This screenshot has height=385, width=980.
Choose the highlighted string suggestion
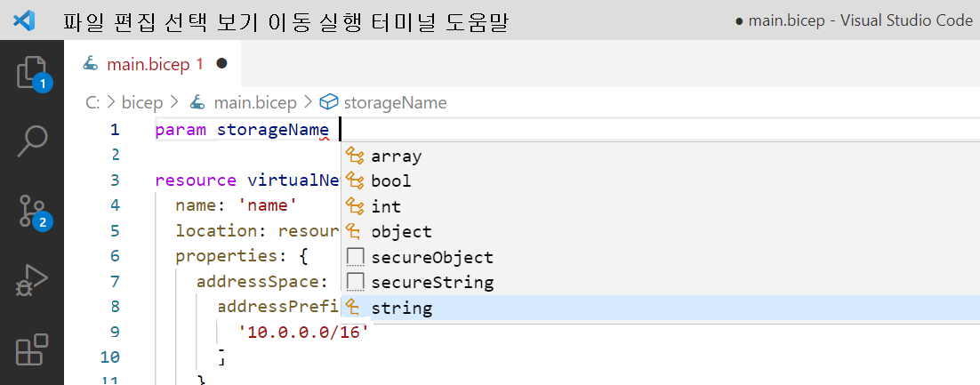(661, 308)
